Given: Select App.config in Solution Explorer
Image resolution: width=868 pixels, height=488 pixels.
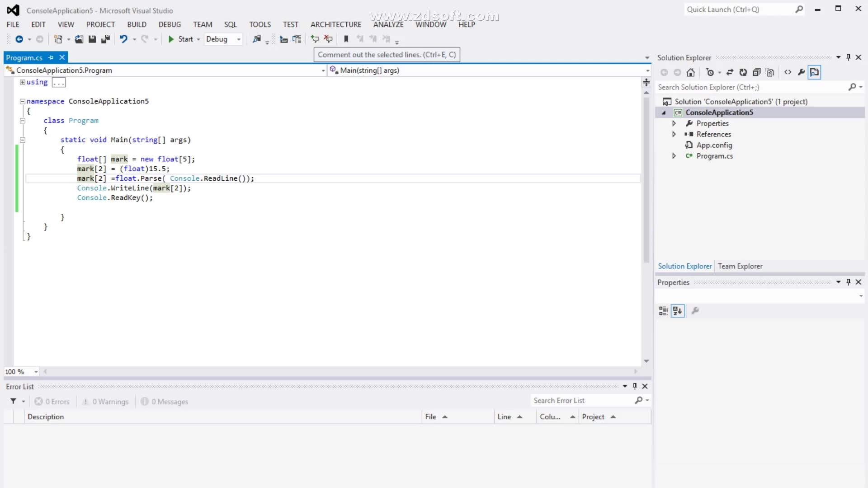Looking at the screenshot, I should 714,145.
